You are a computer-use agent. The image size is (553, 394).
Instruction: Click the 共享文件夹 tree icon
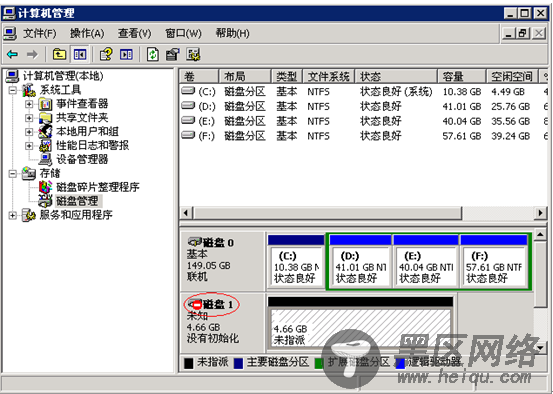pyautogui.click(x=45, y=117)
